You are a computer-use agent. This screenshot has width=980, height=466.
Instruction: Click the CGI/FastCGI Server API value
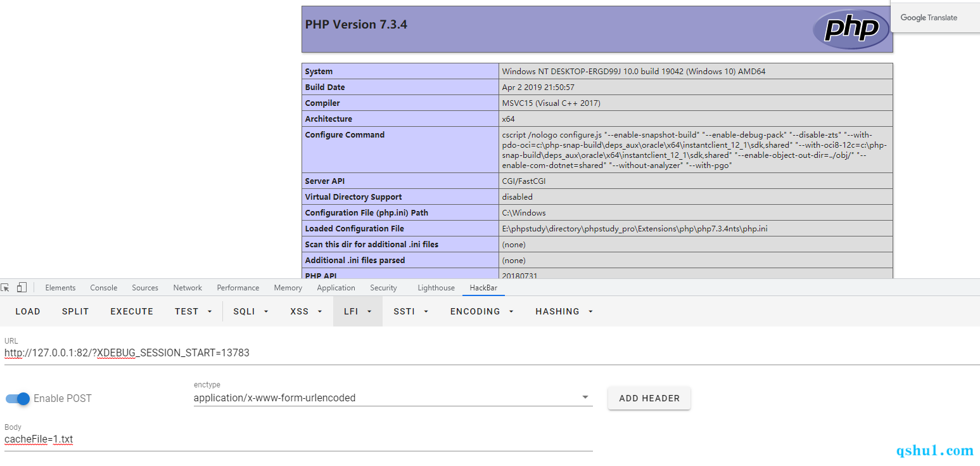click(x=524, y=181)
